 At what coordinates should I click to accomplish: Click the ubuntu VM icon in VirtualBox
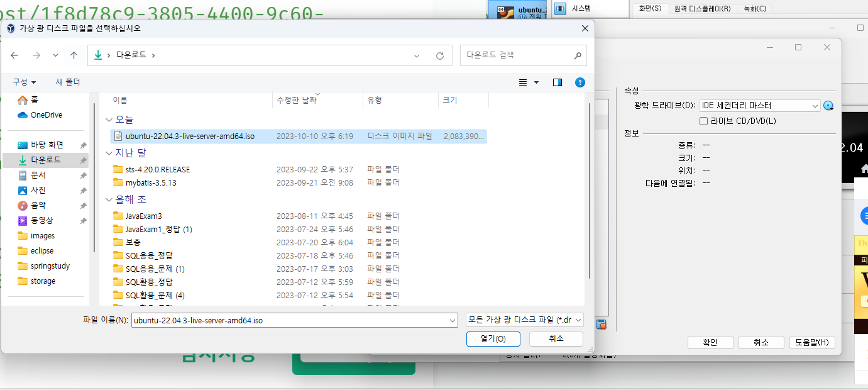point(507,12)
